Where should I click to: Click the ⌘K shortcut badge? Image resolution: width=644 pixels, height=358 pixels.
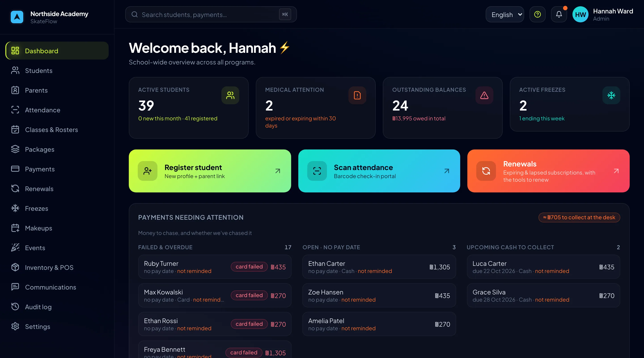[285, 15]
